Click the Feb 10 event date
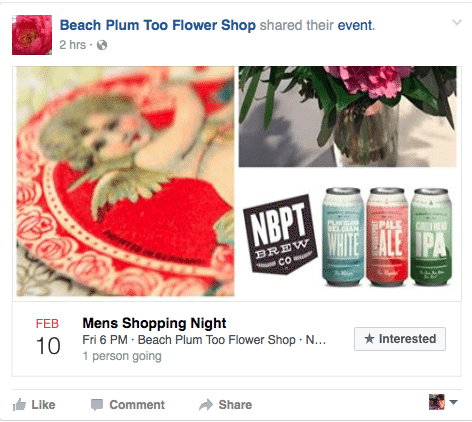This screenshot has height=422, width=472. click(48, 338)
